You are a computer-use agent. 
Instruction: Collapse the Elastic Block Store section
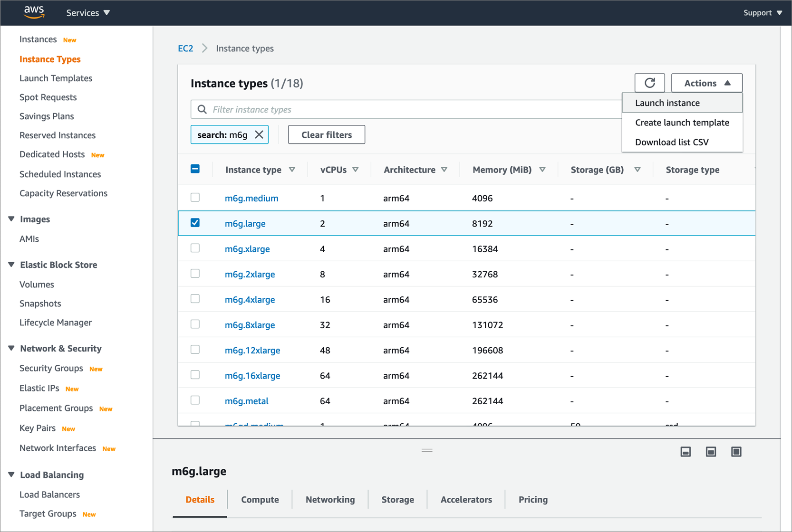coord(11,265)
